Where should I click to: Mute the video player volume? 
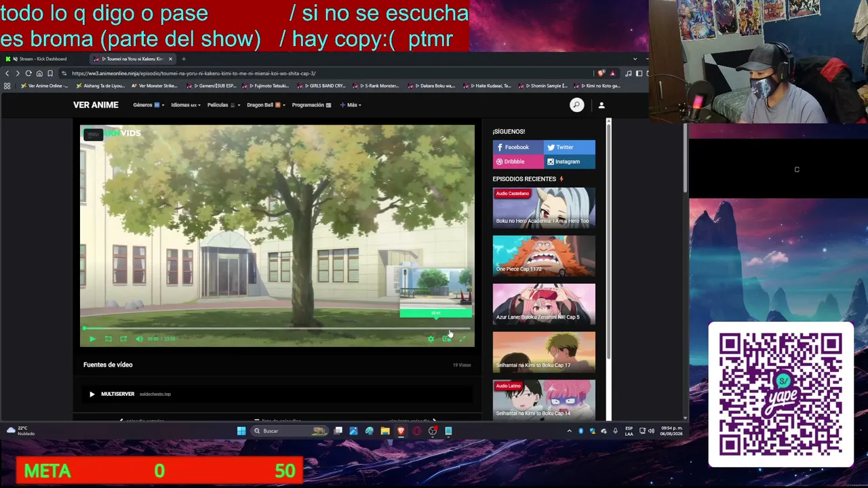139,339
